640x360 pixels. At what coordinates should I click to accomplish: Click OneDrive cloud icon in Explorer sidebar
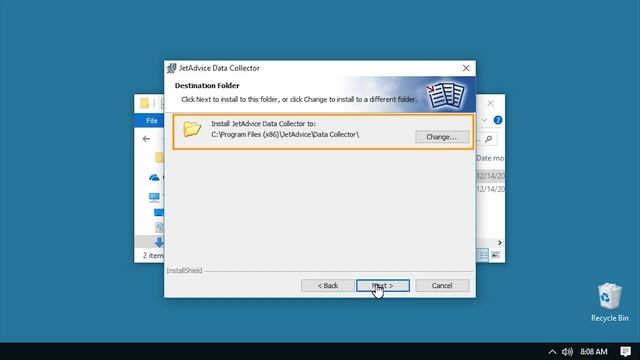coord(154,178)
